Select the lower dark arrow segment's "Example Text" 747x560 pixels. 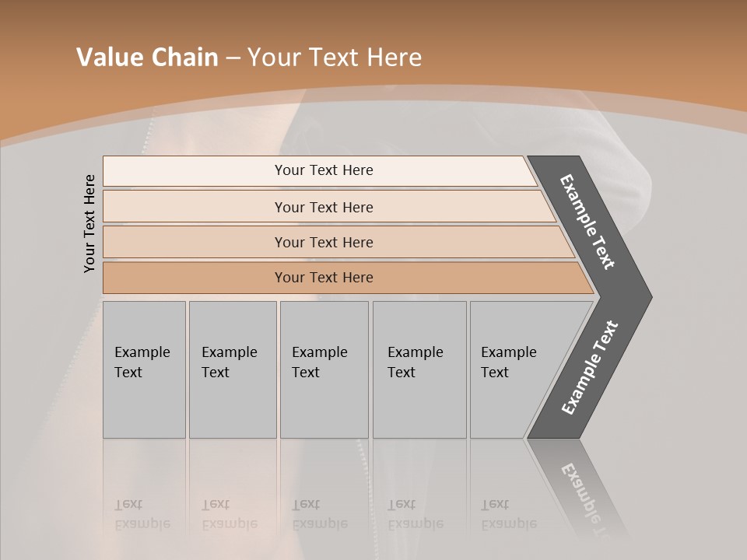point(589,367)
